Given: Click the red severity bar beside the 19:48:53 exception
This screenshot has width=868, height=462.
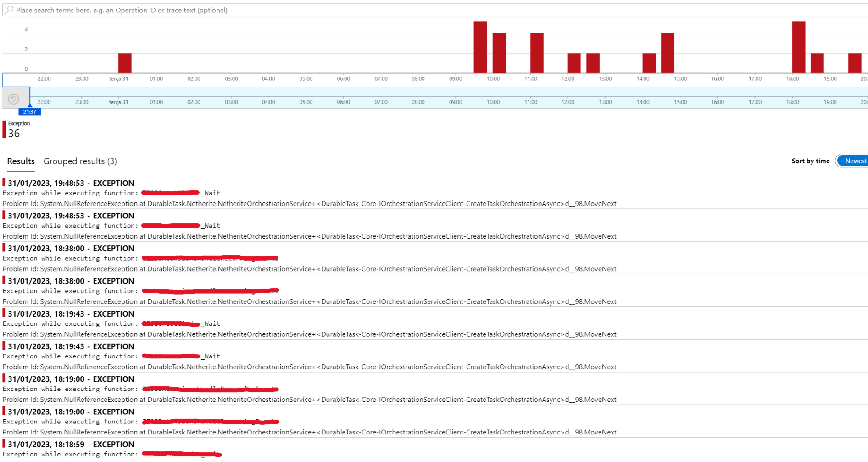Looking at the screenshot, I should tap(4, 183).
